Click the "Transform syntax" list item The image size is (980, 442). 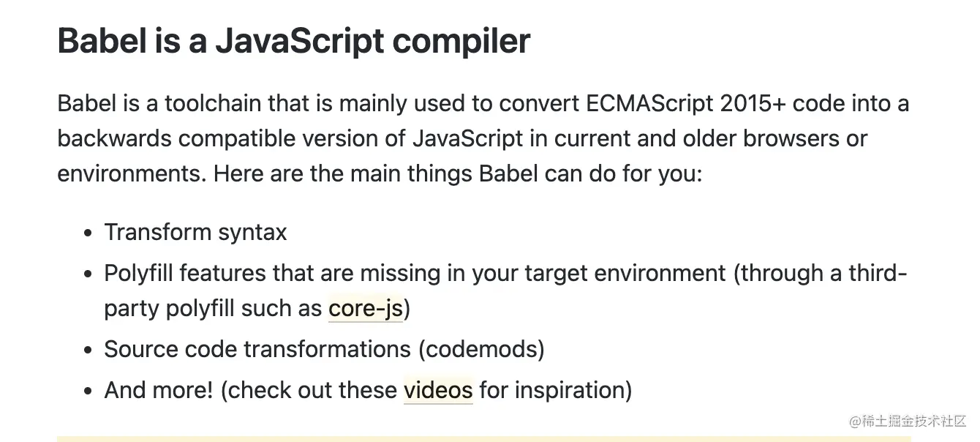click(195, 232)
